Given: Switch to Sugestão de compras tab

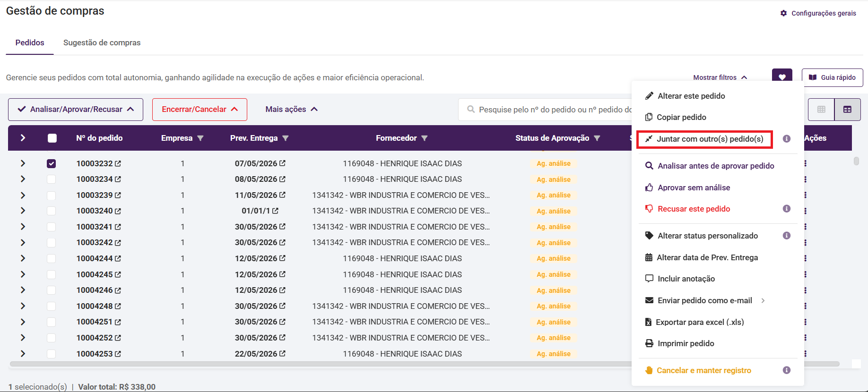Looking at the screenshot, I should [102, 43].
